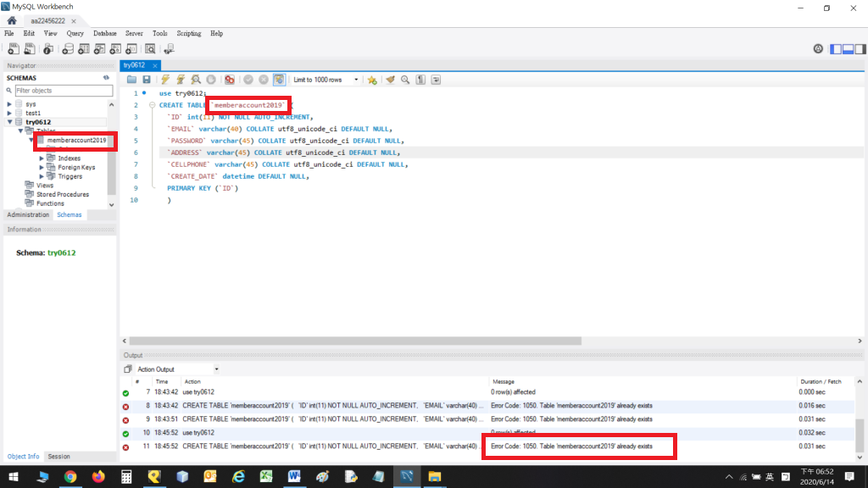Open the Scripting menu
868x488 pixels.
pyautogui.click(x=189, y=33)
